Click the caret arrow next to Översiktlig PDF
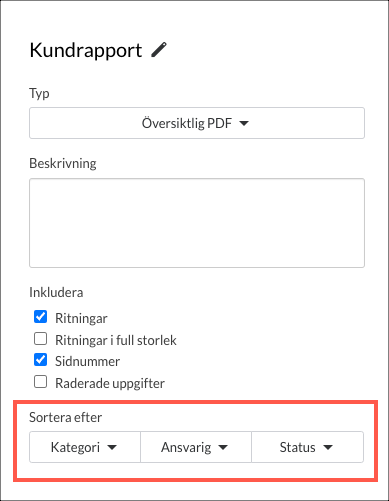The image size is (389, 501). click(244, 124)
